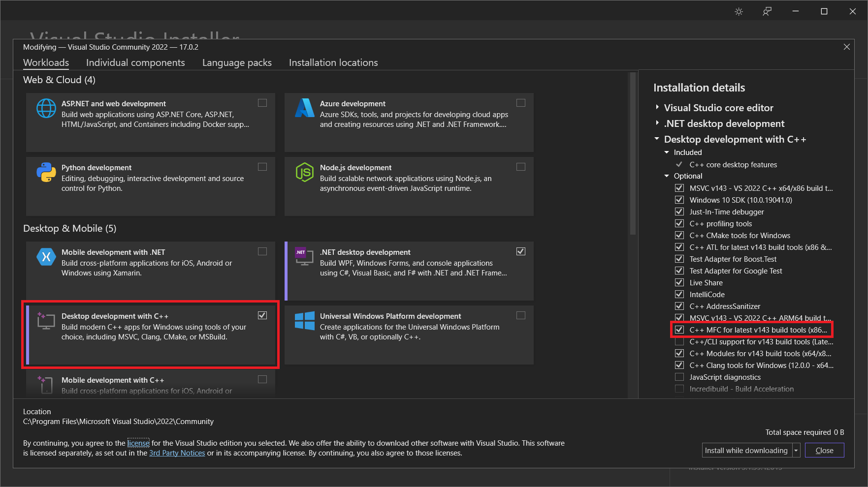Click the Install while downloading button
The image size is (868, 487).
point(747,450)
